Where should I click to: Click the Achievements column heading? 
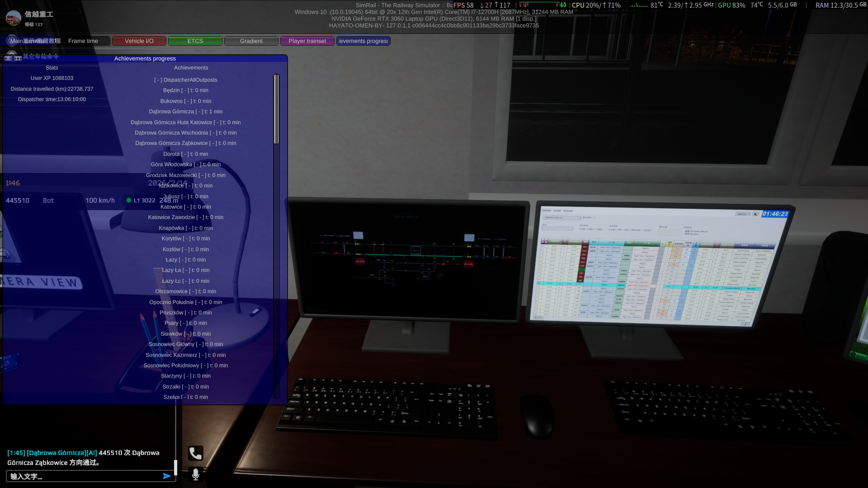tap(191, 68)
